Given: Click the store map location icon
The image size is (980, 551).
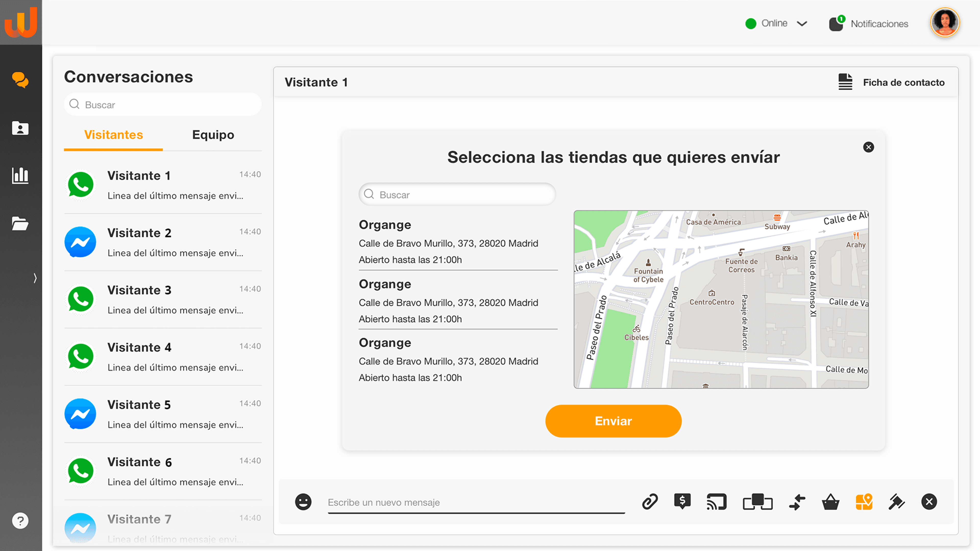Looking at the screenshot, I should (x=864, y=502).
